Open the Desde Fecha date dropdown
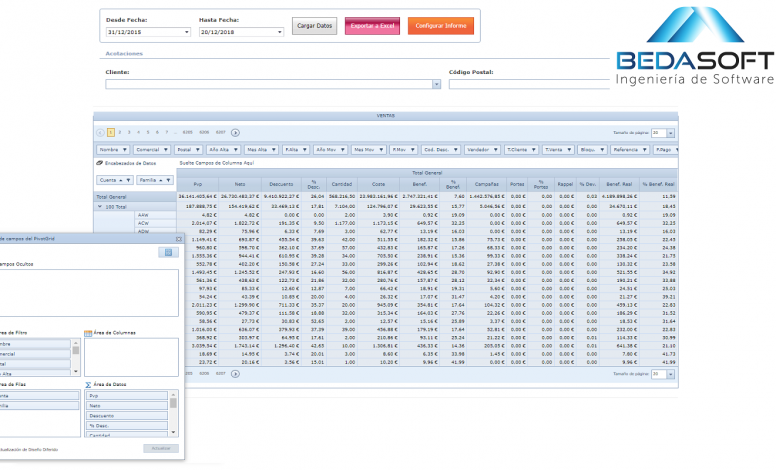 pos(186,32)
